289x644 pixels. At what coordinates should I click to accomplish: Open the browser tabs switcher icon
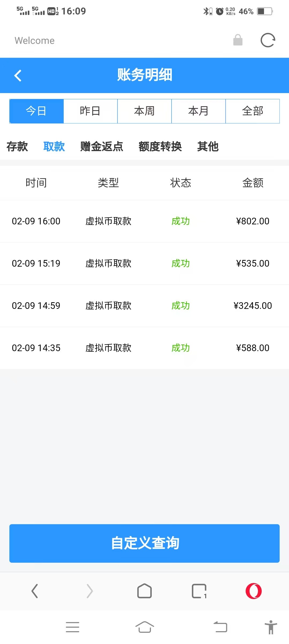[199, 591]
